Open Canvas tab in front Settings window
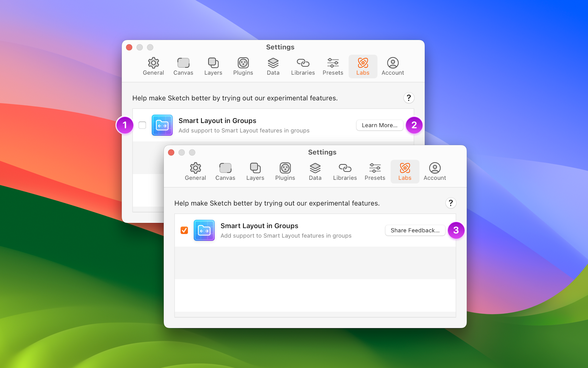The width and height of the screenshot is (588, 368). pyautogui.click(x=225, y=171)
